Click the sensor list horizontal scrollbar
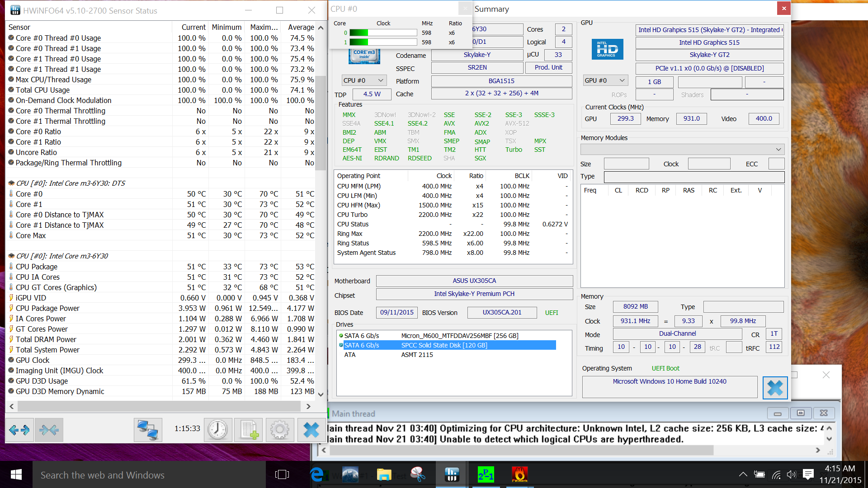The image size is (868, 488). [x=158, y=406]
